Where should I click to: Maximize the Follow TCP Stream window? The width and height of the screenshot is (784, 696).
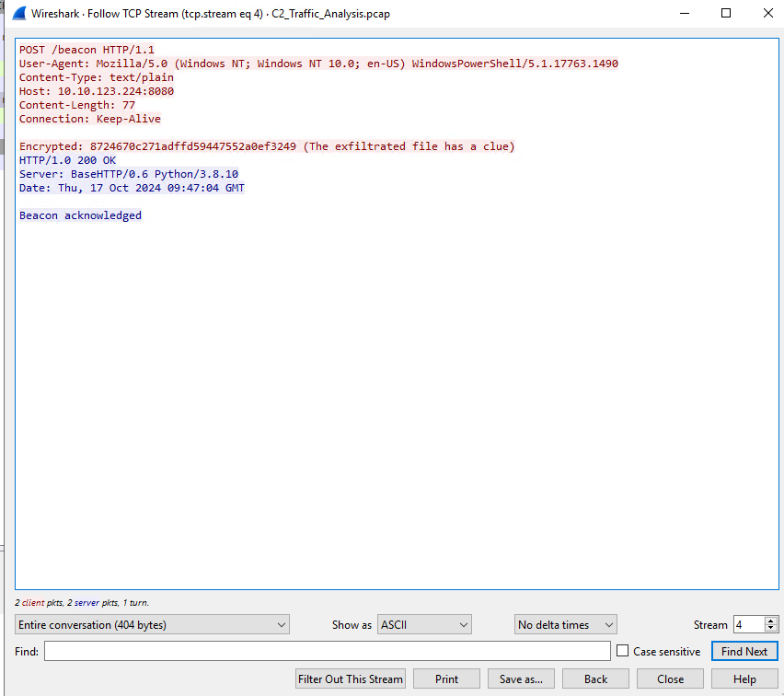click(x=726, y=14)
